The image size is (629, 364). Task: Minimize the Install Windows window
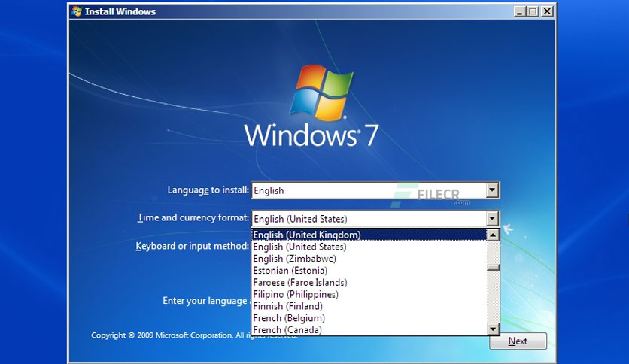(x=519, y=11)
